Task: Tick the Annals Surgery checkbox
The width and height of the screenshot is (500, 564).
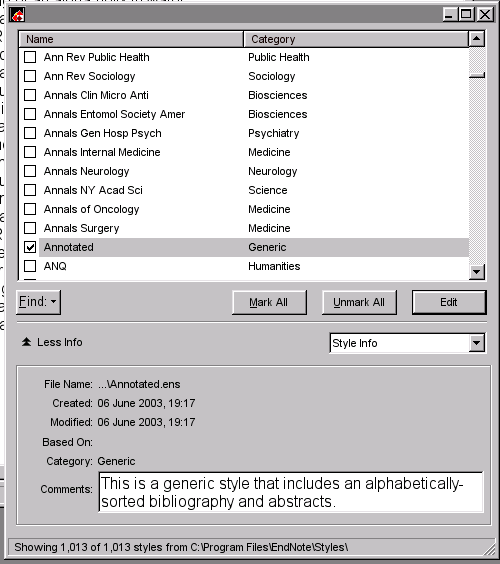Action: pyautogui.click(x=30, y=228)
